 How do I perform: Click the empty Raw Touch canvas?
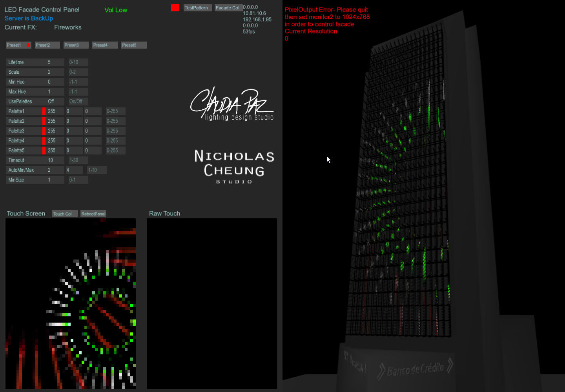point(212,303)
